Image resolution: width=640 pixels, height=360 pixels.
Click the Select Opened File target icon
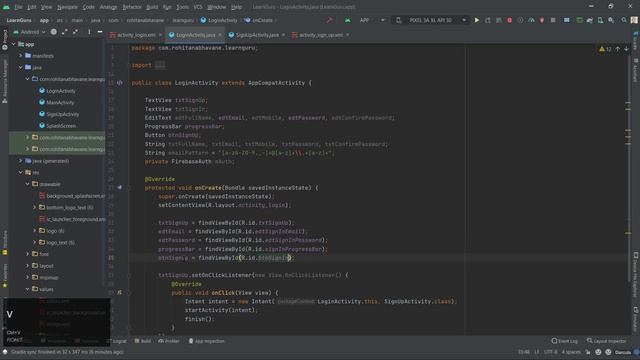click(x=53, y=32)
